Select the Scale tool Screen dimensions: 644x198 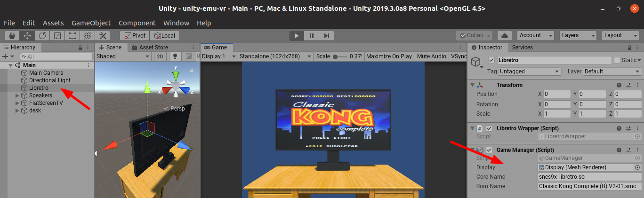(57, 35)
